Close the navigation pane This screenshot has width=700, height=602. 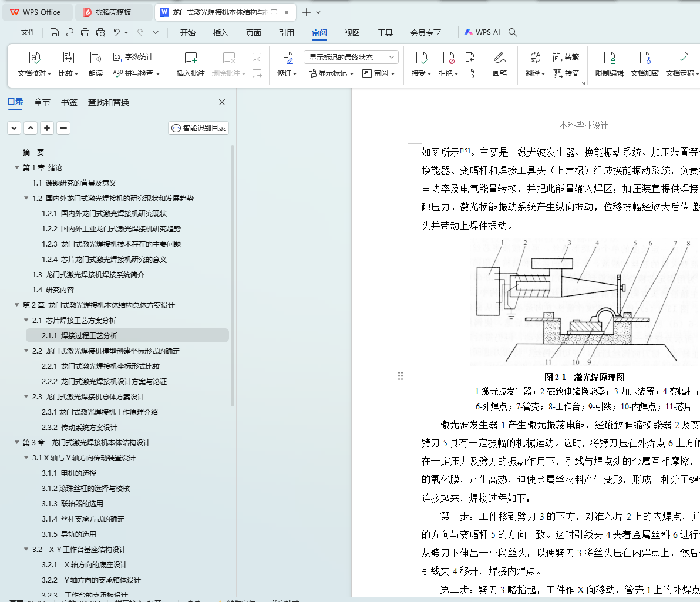pos(222,102)
